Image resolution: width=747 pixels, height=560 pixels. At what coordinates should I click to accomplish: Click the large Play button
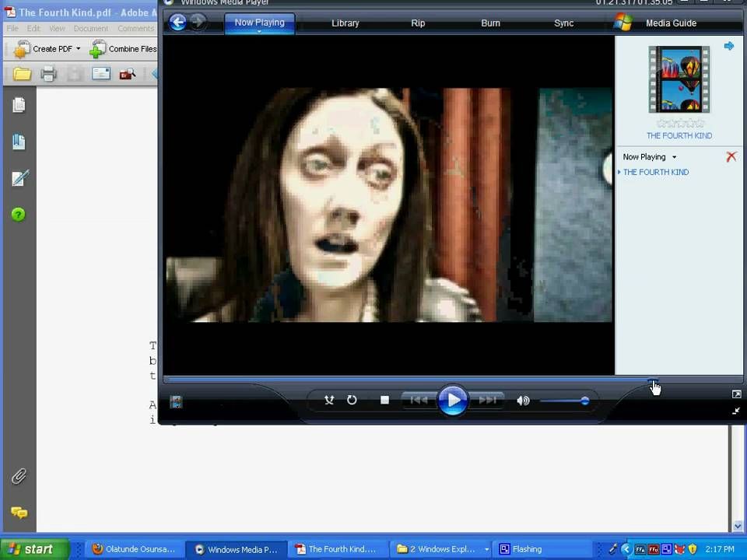point(452,400)
